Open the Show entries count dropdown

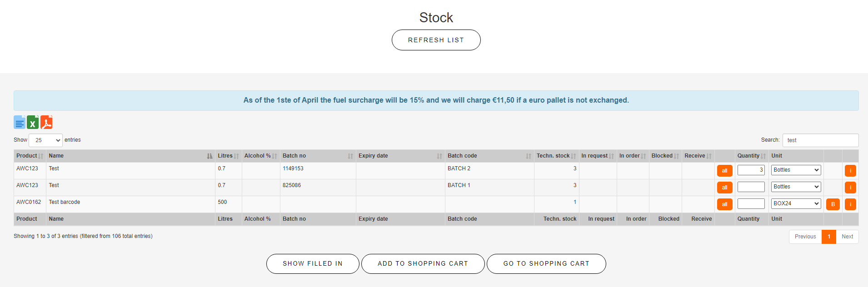coord(45,140)
